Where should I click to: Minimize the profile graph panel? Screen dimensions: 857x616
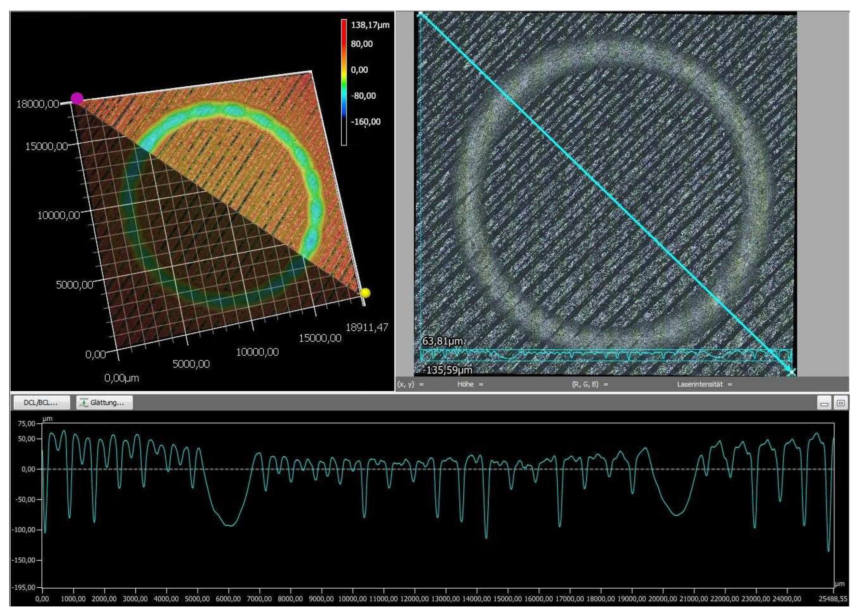(824, 403)
